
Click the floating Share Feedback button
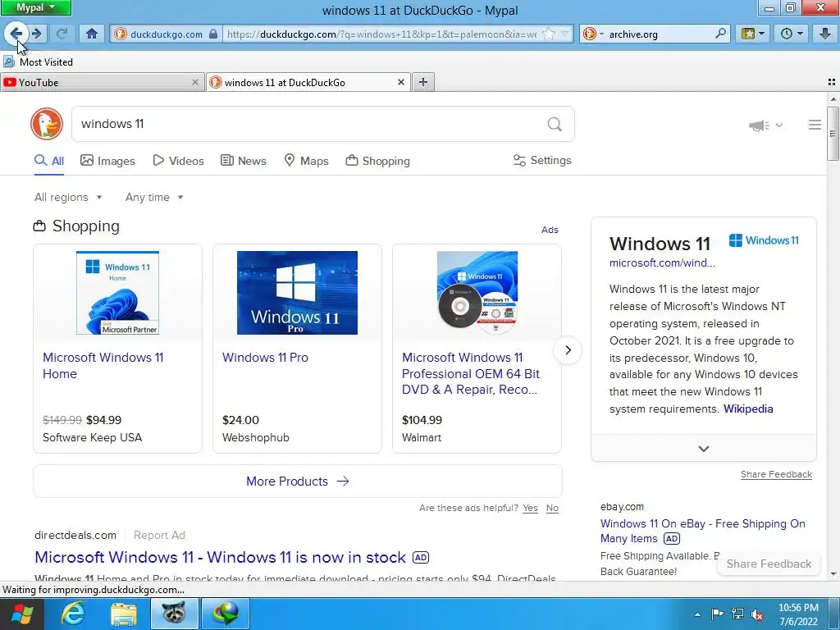click(769, 564)
